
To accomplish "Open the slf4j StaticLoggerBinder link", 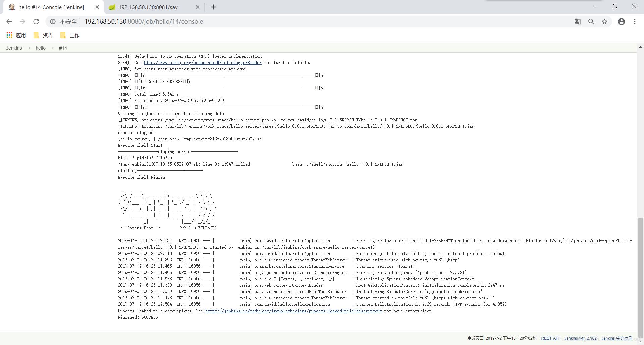I will point(203,63).
